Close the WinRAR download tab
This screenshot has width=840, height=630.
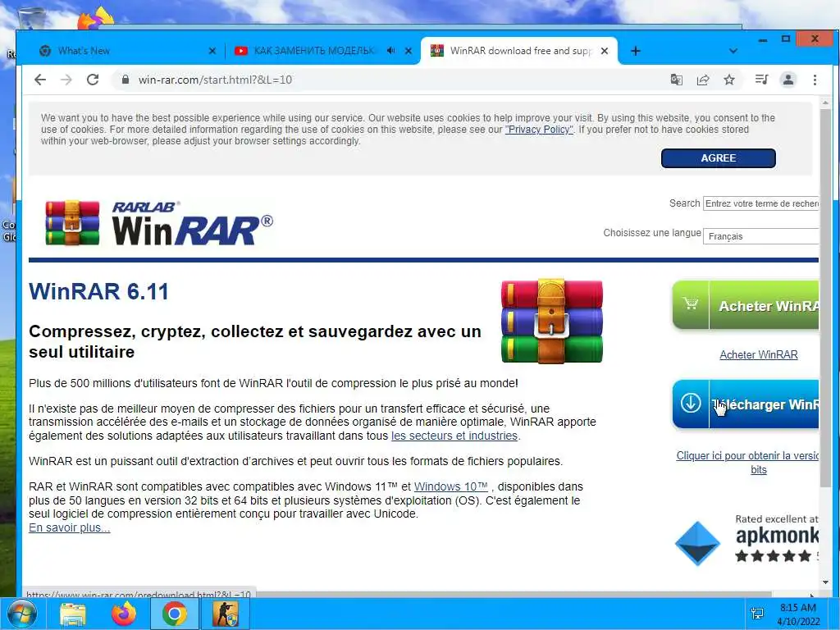[x=605, y=51]
